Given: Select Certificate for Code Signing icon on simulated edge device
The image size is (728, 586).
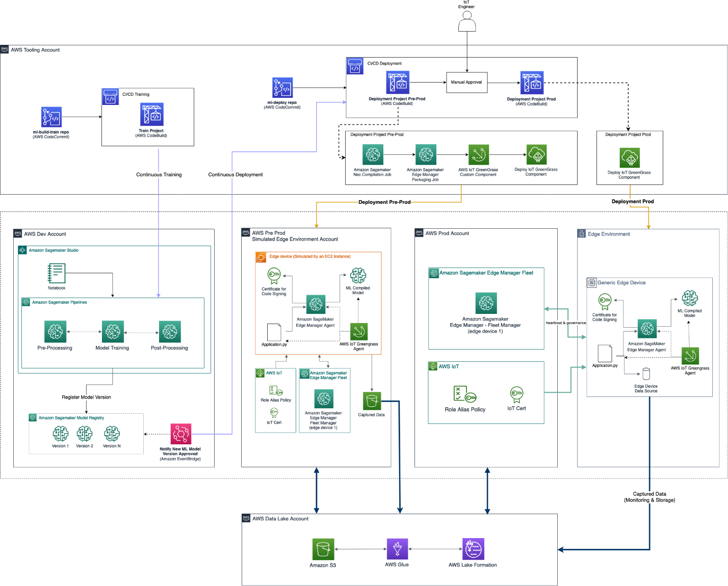Looking at the screenshot, I should pos(274,276).
